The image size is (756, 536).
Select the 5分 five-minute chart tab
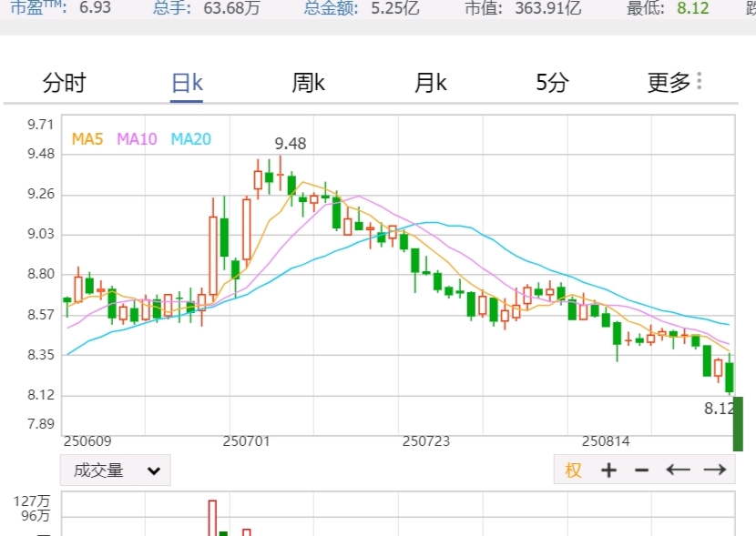coord(553,82)
